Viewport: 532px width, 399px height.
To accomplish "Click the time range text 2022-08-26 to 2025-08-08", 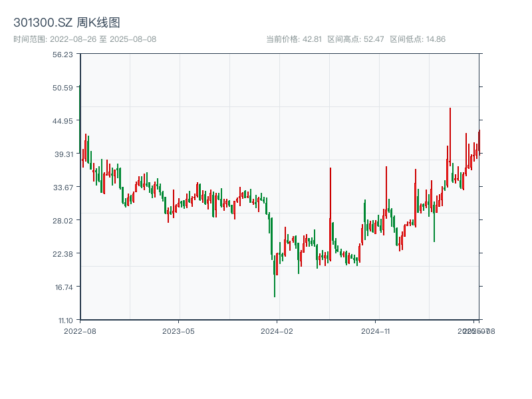I will [84, 39].
